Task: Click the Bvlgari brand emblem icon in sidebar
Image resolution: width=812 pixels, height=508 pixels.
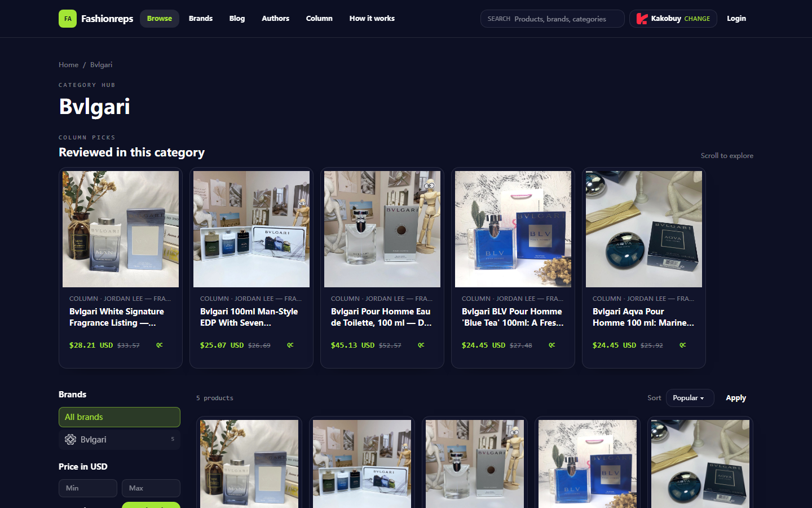Action: tap(70, 440)
